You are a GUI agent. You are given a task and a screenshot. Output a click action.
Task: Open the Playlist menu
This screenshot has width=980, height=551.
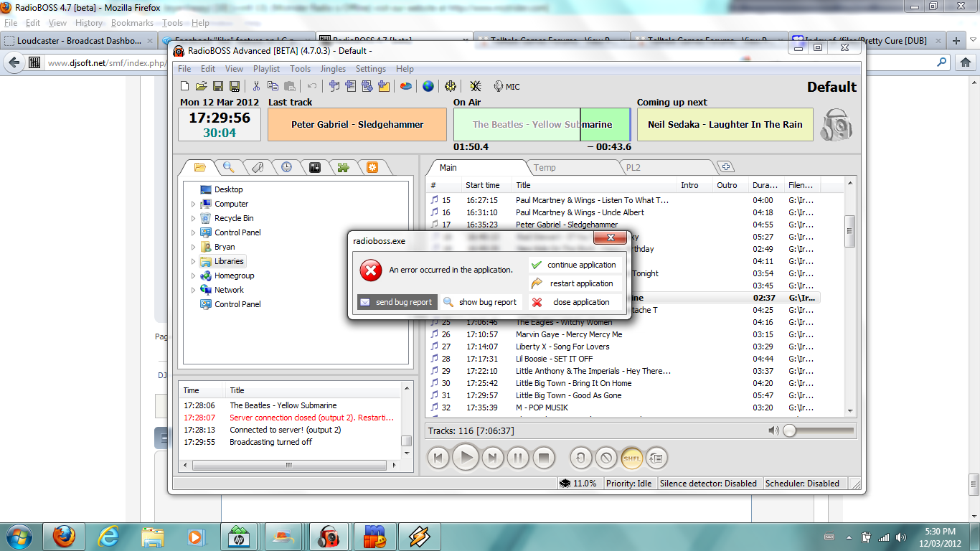point(266,69)
